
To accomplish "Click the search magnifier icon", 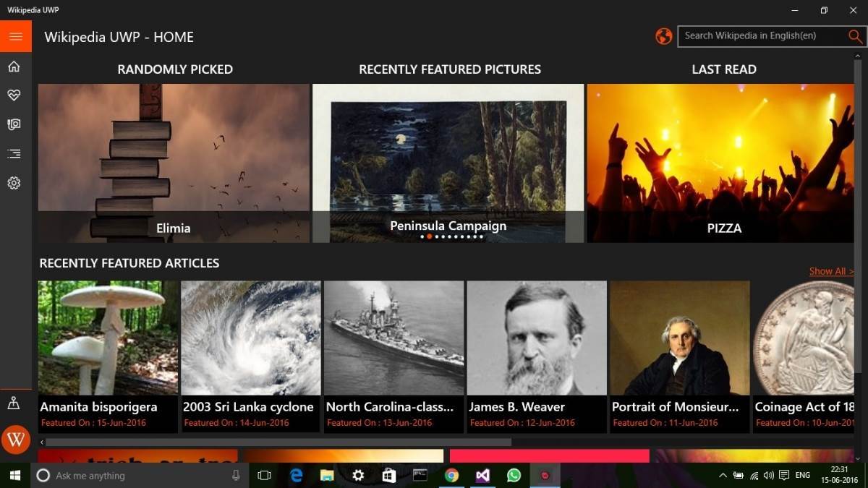I will [x=855, y=35].
